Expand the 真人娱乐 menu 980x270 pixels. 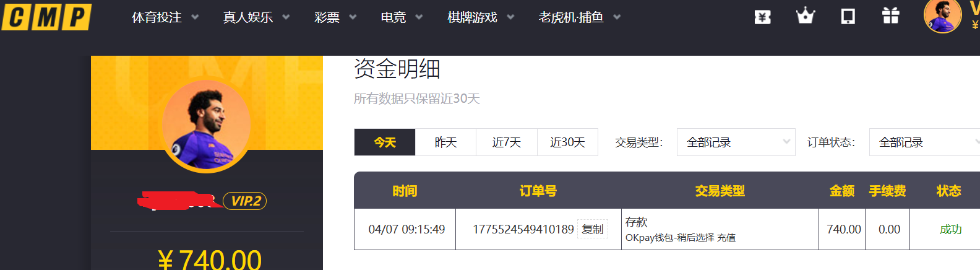[x=256, y=17]
